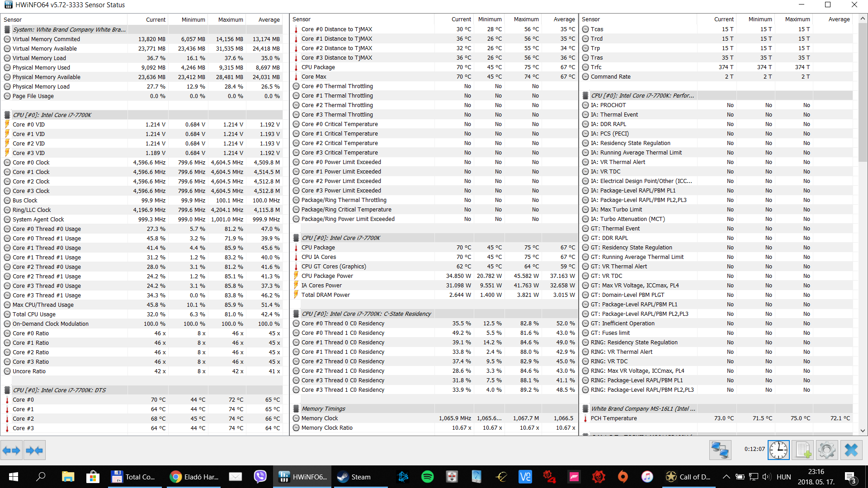Start logging with the sheet-plus icon
Image resolution: width=868 pixels, height=488 pixels.
tap(803, 450)
